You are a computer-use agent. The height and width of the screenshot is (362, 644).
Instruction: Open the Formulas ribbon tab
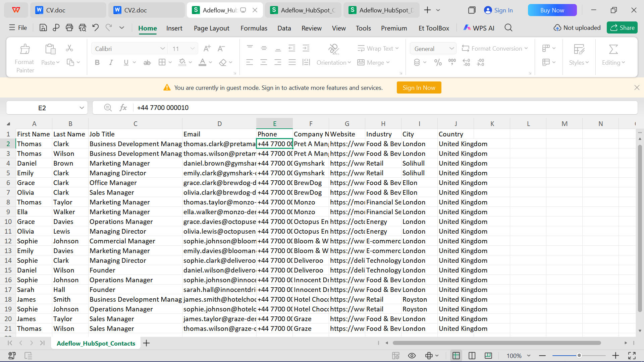pyautogui.click(x=254, y=28)
